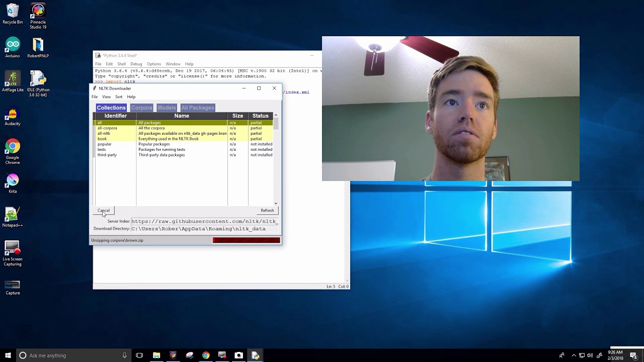Launch Krita from desktop
The height and width of the screenshot is (362, 644).
pos(13,184)
